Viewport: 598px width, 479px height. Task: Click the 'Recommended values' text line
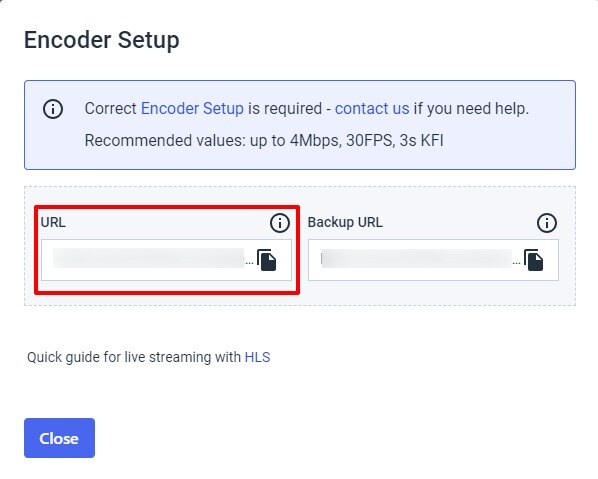coord(264,141)
